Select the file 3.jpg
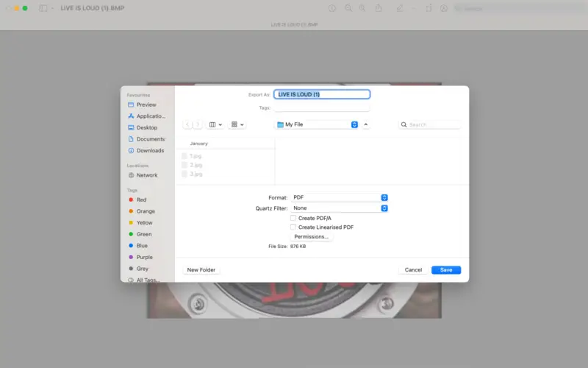 (x=192, y=174)
